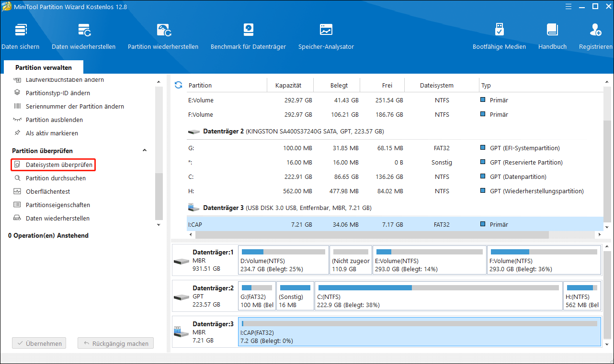Select Datenträger 3 USB disk icon
614x364 pixels.
pyautogui.click(x=182, y=331)
